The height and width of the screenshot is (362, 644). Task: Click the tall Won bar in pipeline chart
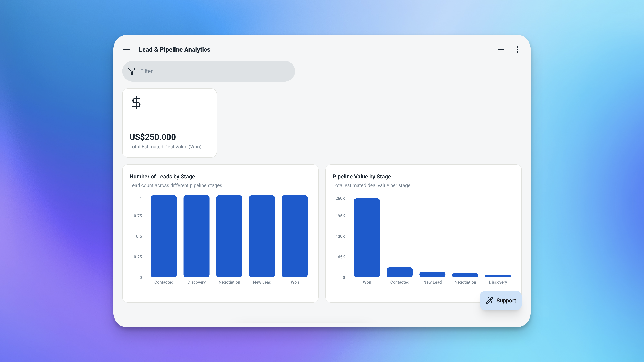pos(367,237)
